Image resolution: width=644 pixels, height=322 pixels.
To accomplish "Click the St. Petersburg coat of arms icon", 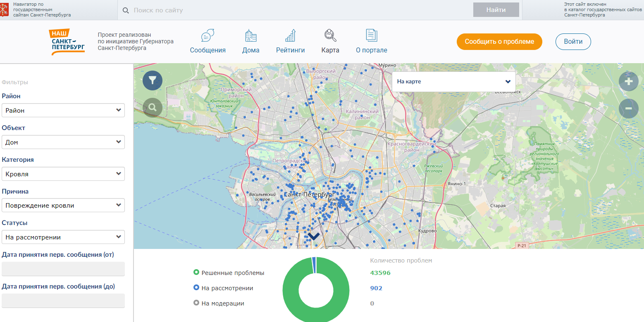I will [5, 9].
